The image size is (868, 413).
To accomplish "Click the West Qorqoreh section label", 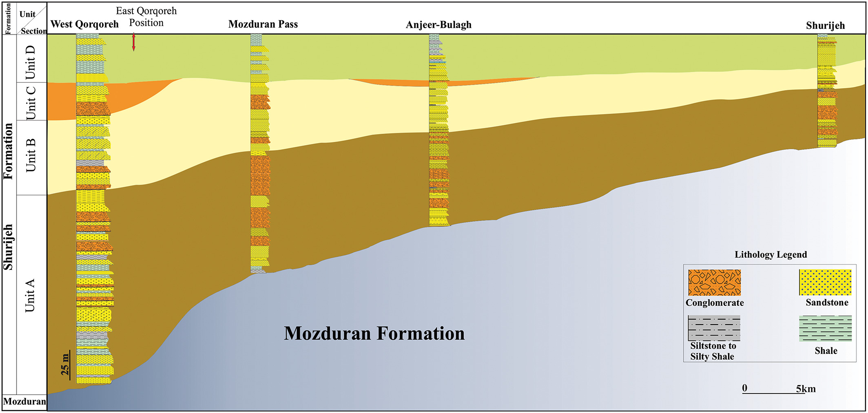I will [x=84, y=24].
